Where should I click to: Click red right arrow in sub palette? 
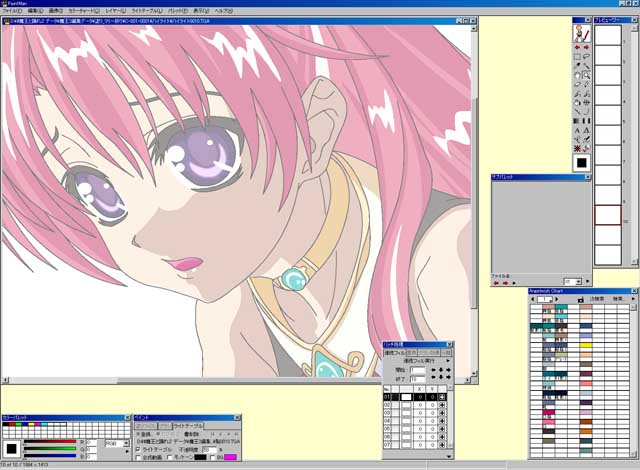[506, 283]
